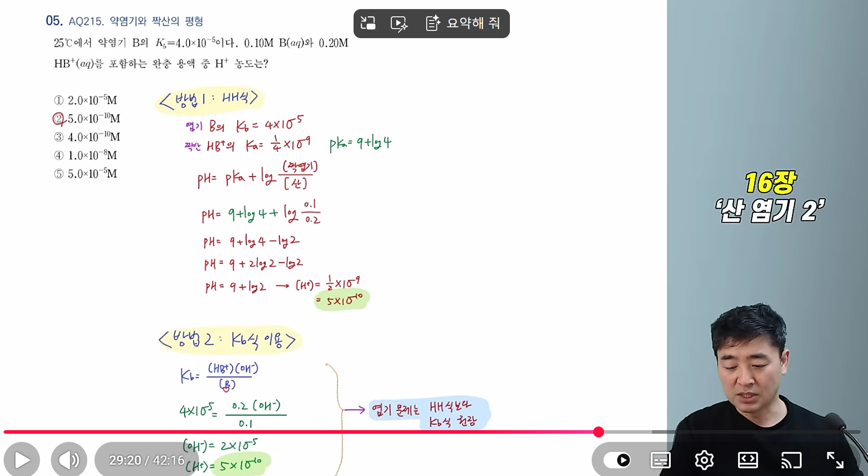
Task: Click answer choice ④ 1.0×10⁻⁸M
Action: pyautogui.click(x=85, y=155)
